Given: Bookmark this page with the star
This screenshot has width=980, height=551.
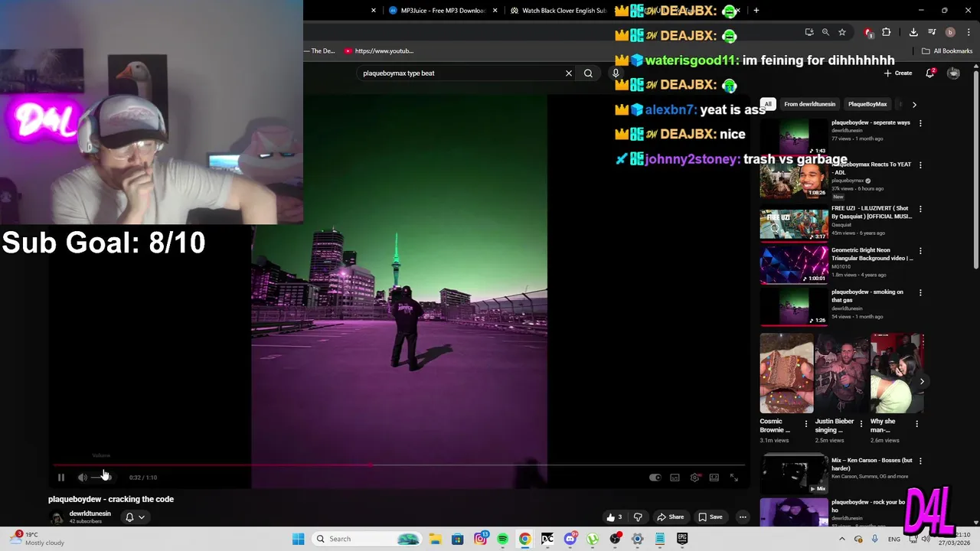Looking at the screenshot, I should [x=841, y=32].
